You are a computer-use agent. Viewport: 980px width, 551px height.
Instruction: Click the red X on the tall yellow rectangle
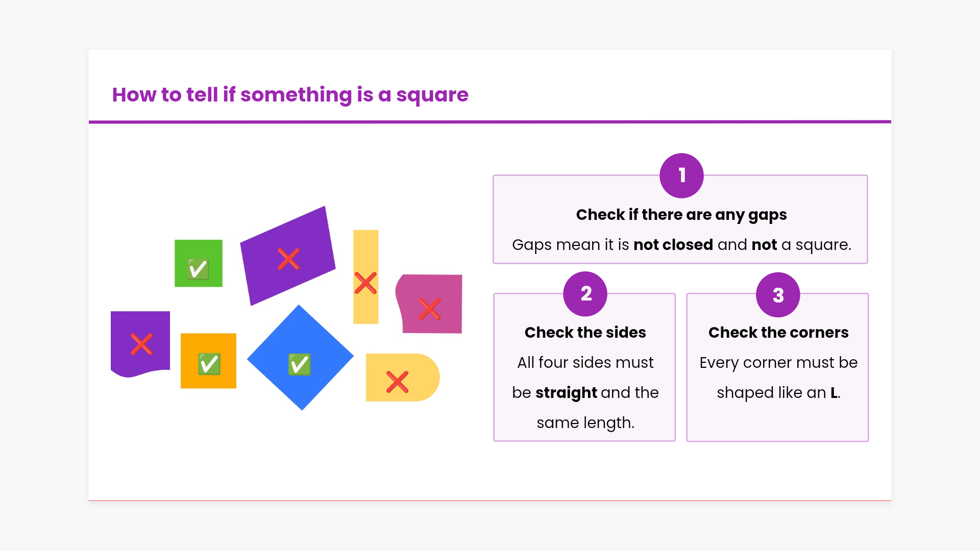[365, 283]
